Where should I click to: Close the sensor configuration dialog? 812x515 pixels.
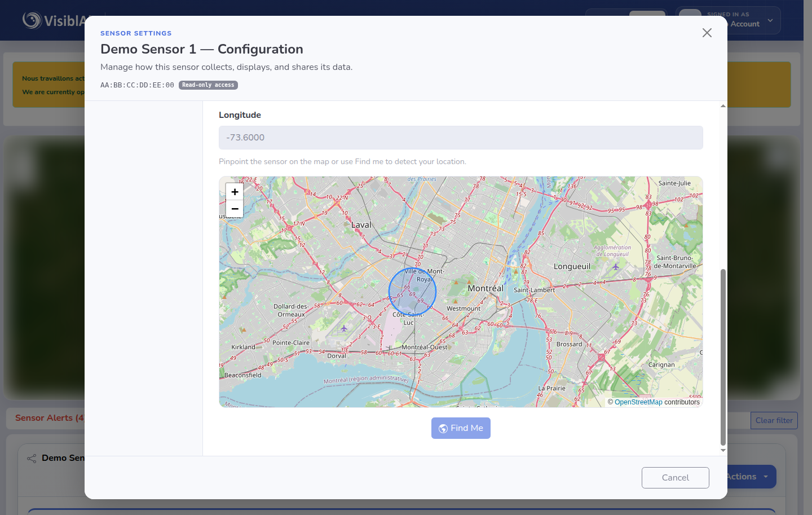click(707, 33)
